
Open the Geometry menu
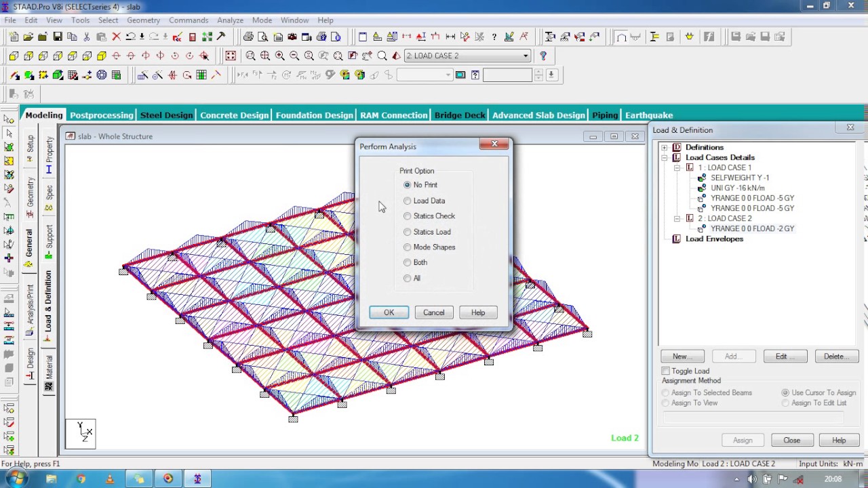[x=143, y=20]
